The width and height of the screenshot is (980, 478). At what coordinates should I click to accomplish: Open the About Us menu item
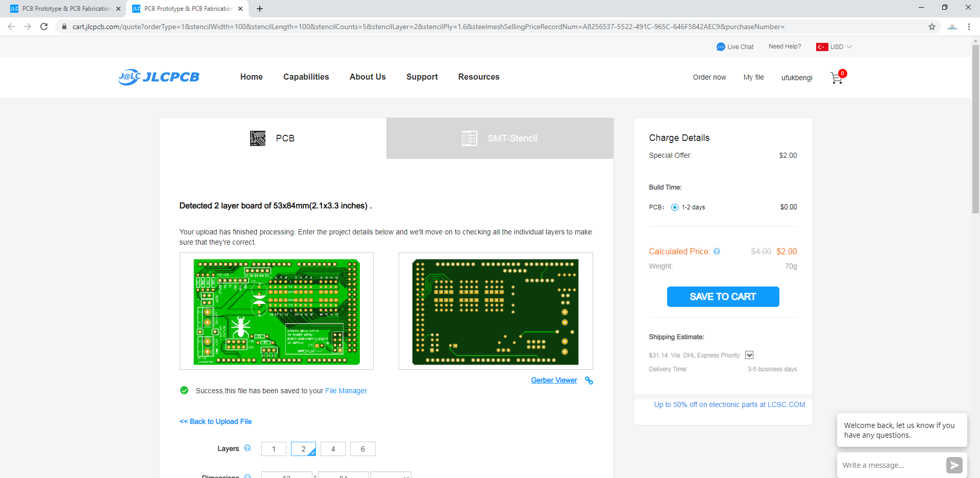coord(367,77)
